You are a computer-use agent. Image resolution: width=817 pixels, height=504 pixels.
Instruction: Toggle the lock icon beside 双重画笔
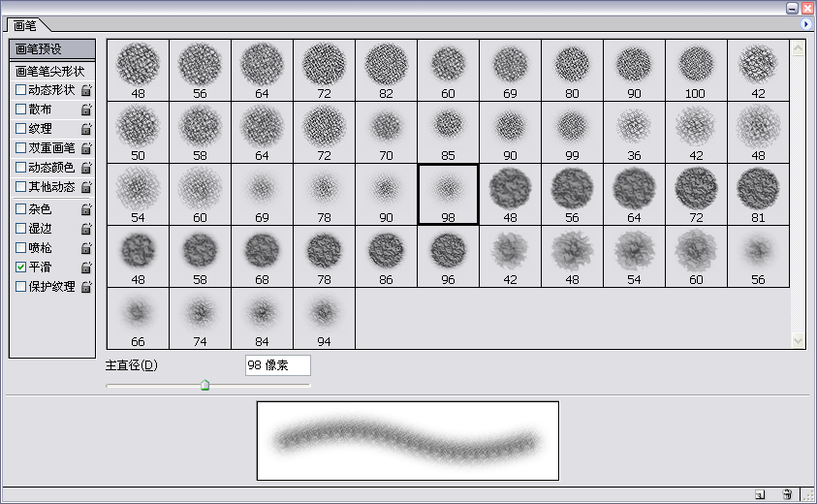coord(86,148)
